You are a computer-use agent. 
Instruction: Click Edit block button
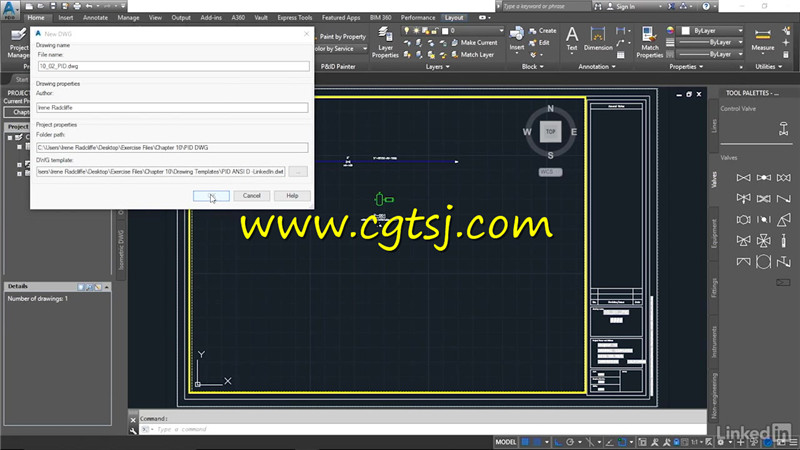pos(540,43)
